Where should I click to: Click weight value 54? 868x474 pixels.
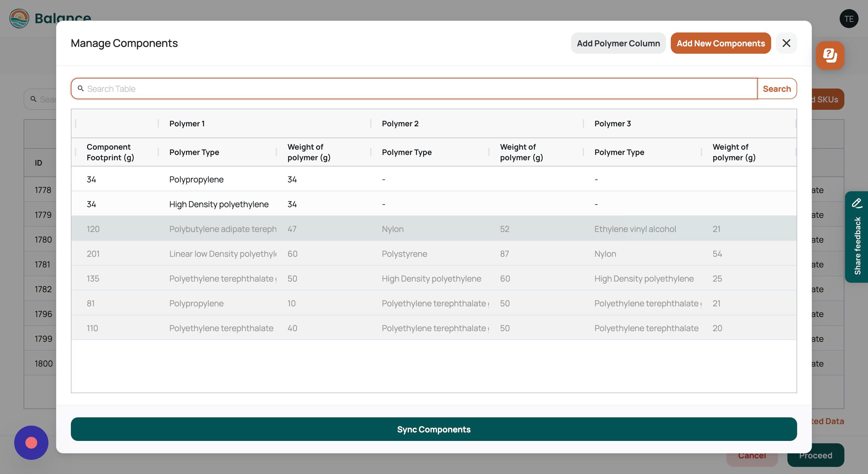717,254
